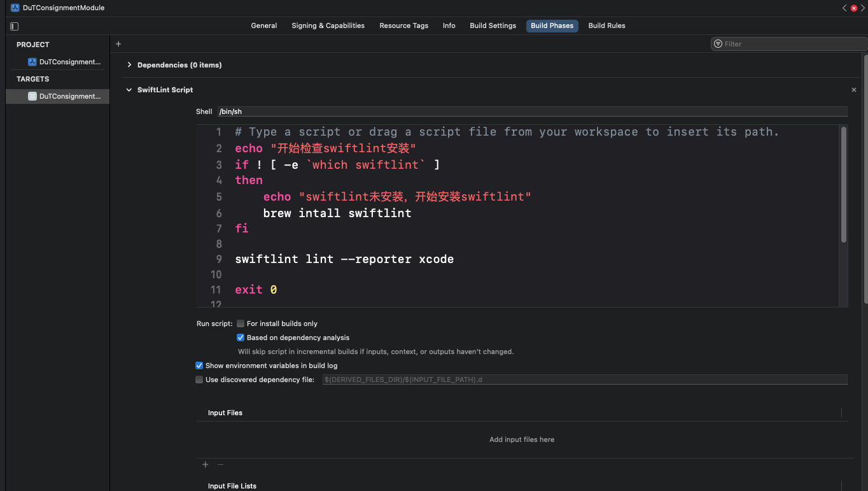Click line number 9 in gutter
Screen dimensions: 868x491
(x=219, y=259)
